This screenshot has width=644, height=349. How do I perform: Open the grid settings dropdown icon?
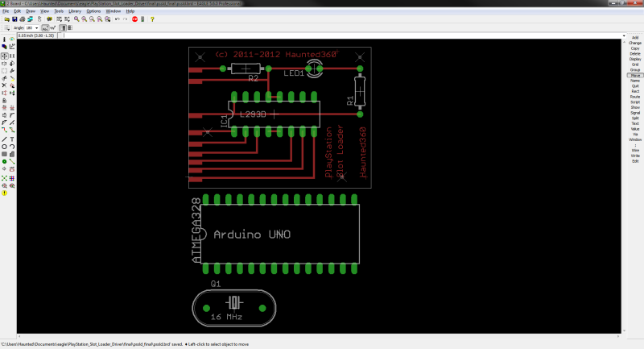[7, 28]
